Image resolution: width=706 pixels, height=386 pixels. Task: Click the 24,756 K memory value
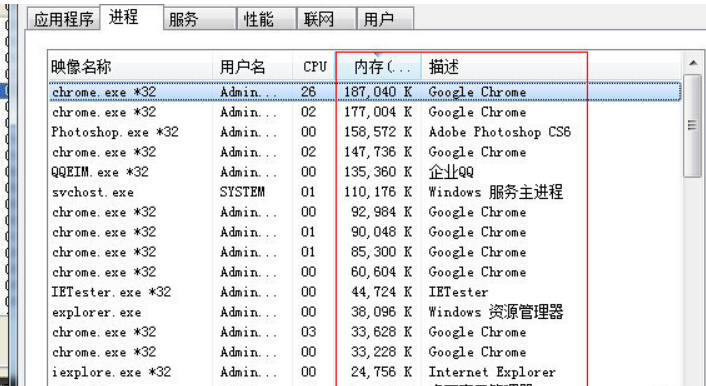point(382,372)
